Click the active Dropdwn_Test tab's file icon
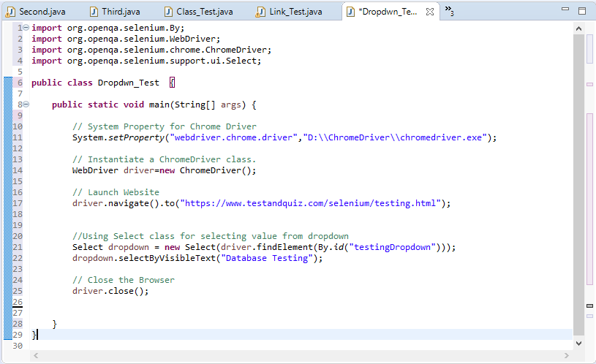The image size is (596, 364). [x=350, y=12]
